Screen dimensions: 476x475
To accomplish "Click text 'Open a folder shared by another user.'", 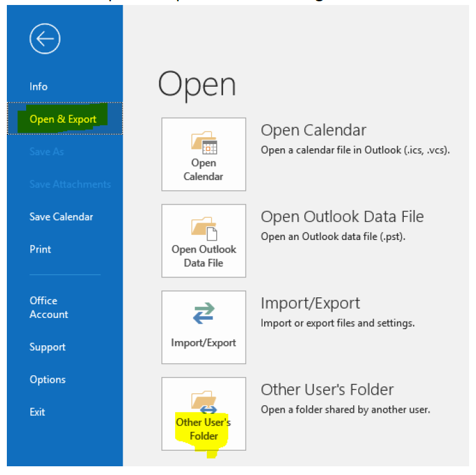I will pyautogui.click(x=345, y=410).
